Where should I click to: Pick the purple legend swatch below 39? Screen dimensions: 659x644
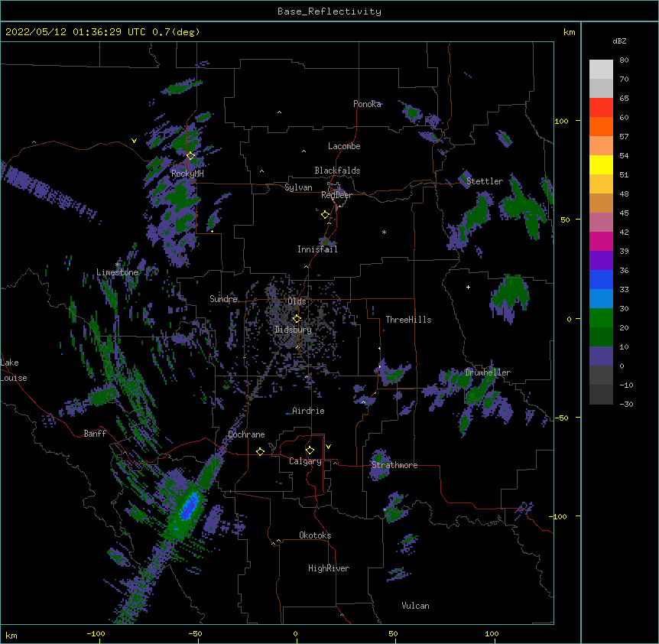point(601,261)
